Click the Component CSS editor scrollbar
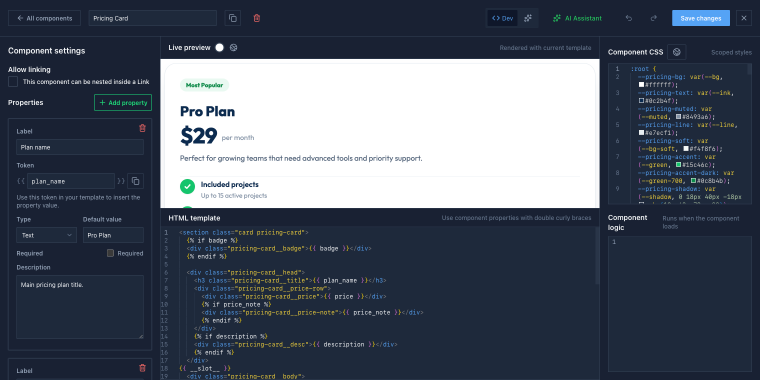 tap(749, 70)
